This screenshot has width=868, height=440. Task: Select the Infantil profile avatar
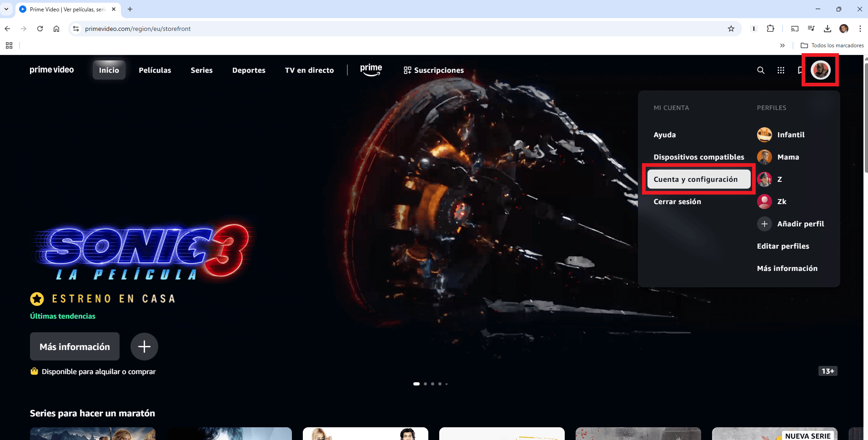pyautogui.click(x=764, y=135)
